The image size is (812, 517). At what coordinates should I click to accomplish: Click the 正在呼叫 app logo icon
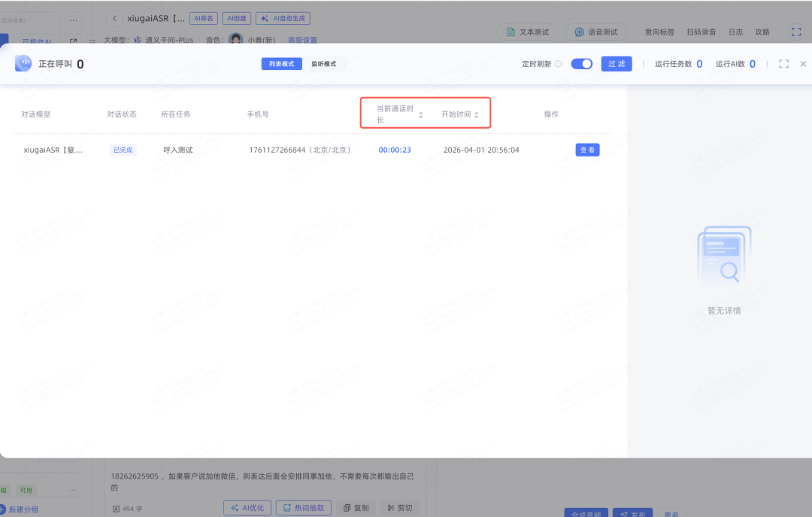[x=23, y=64]
